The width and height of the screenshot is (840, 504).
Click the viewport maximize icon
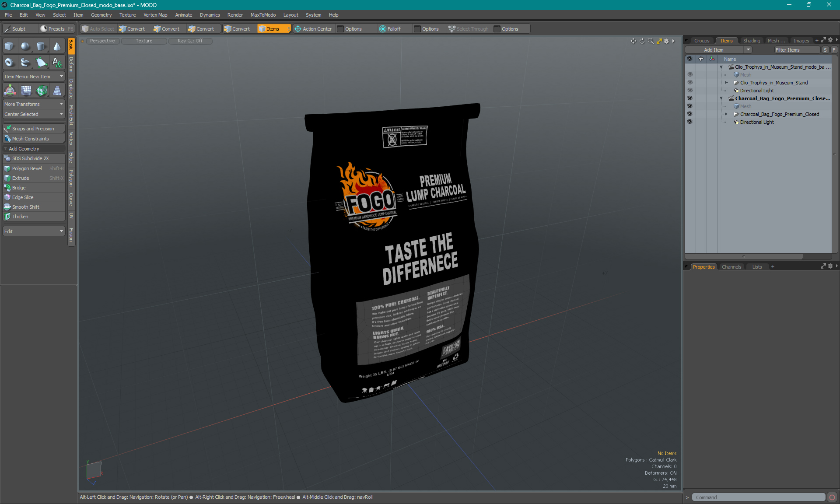click(x=659, y=41)
